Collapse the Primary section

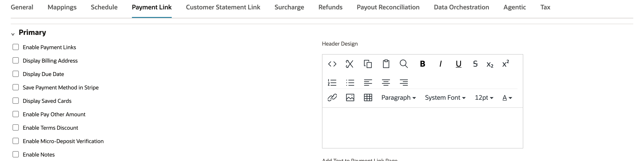coord(13,34)
